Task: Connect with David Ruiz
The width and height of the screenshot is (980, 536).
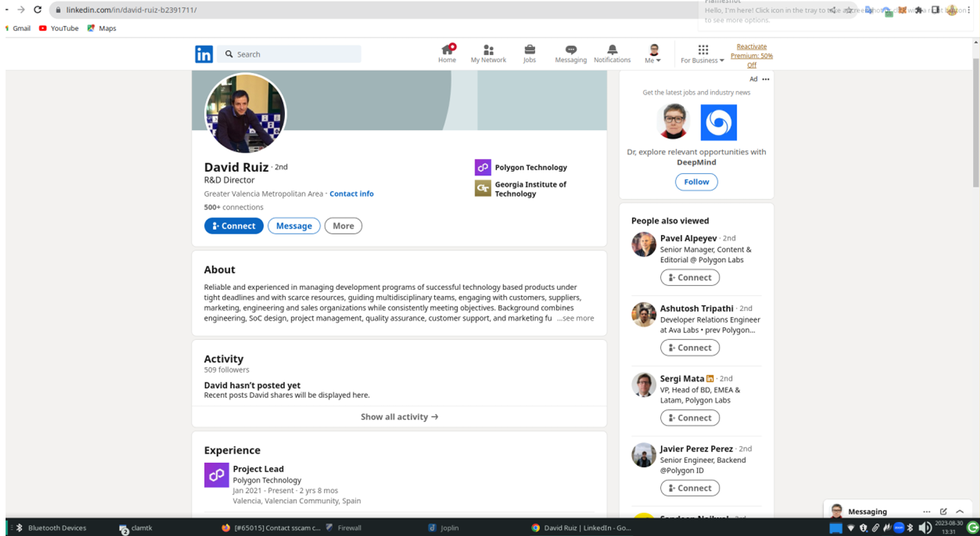Action: click(x=234, y=226)
